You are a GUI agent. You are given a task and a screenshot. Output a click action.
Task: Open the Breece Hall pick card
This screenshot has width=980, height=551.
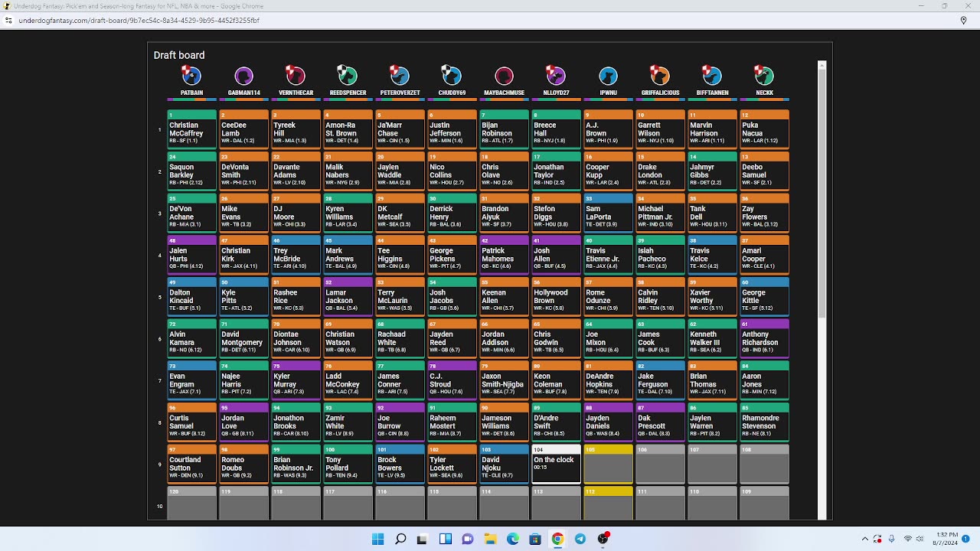click(x=556, y=130)
